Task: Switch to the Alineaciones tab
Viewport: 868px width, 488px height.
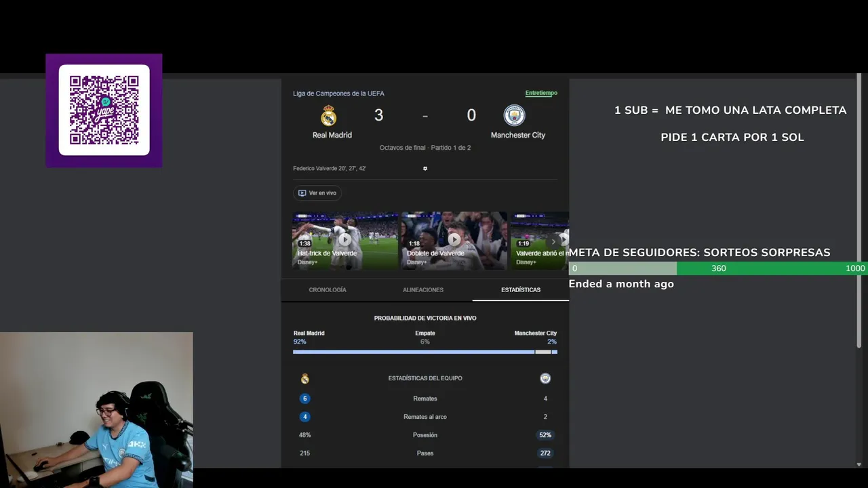Action: pyautogui.click(x=423, y=289)
